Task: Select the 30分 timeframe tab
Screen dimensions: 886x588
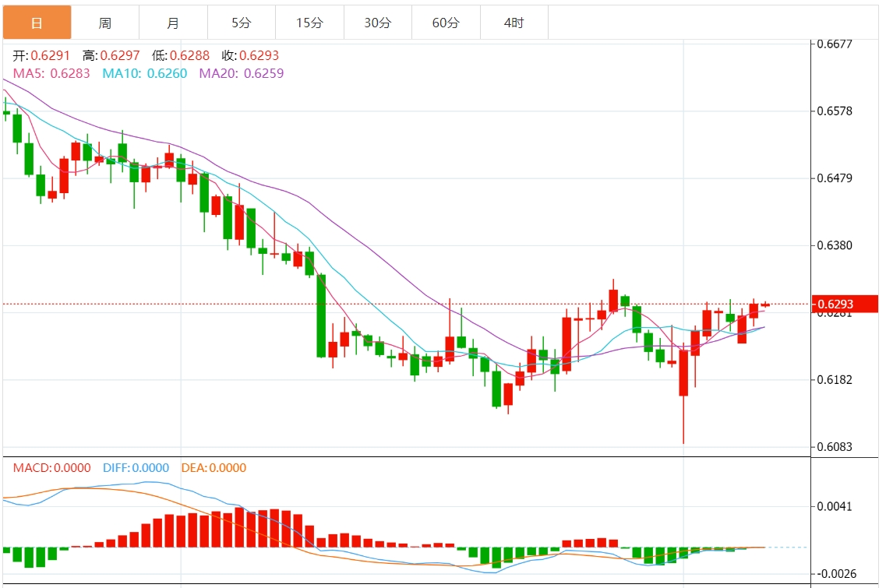Action: pyautogui.click(x=378, y=23)
